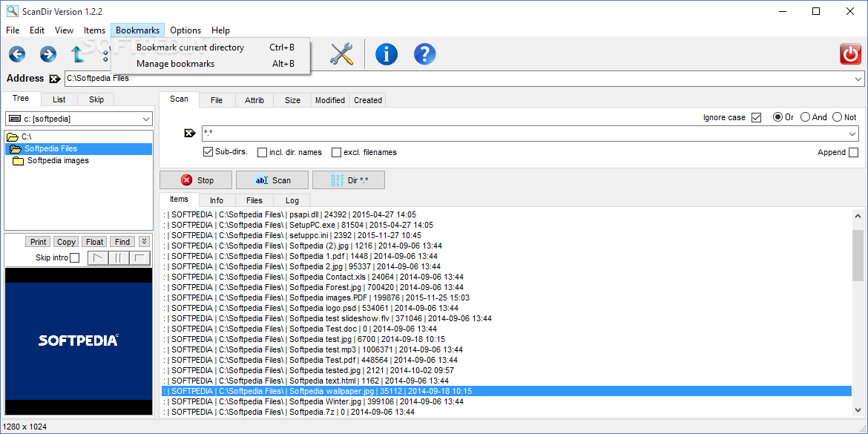
Task: Open the Address dropdown arrow
Action: pos(858,79)
